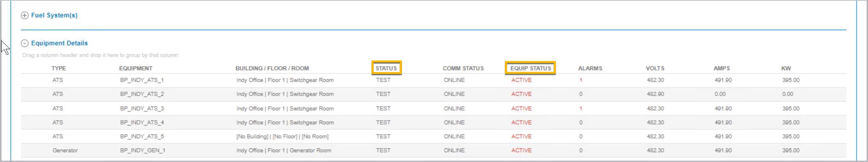Select equipment BP_INDY_ATS_5
The height and width of the screenshot is (162, 868).
click(x=142, y=136)
